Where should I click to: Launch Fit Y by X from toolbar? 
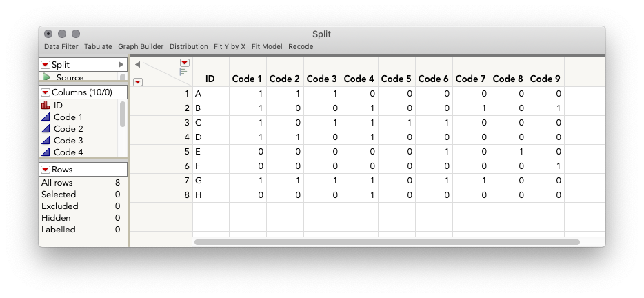coord(230,47)
